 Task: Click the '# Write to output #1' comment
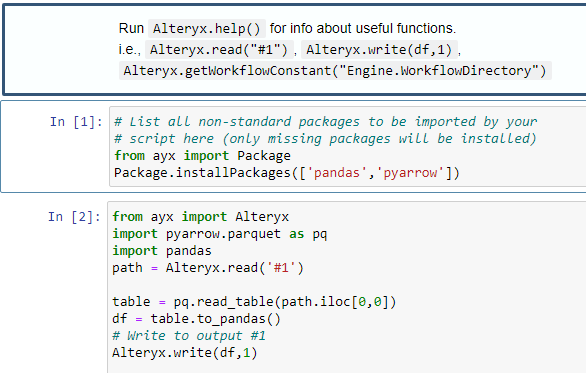click(x=189, y=336)
